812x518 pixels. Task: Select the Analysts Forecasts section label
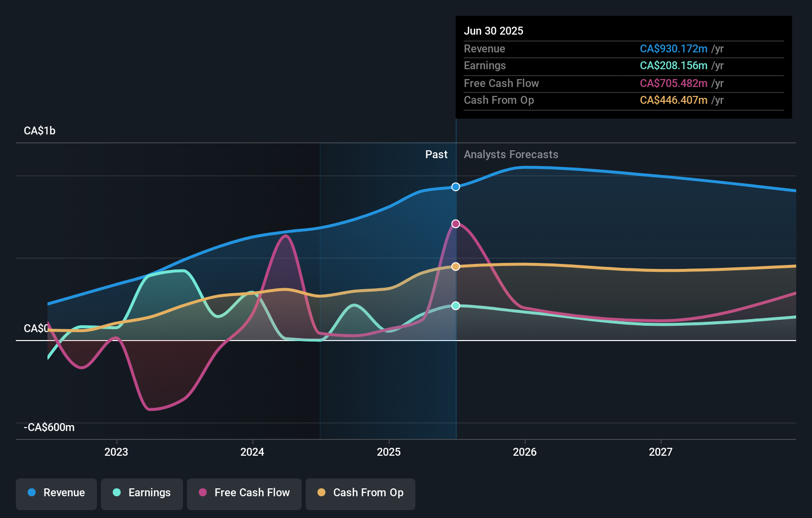click(511, 155)
